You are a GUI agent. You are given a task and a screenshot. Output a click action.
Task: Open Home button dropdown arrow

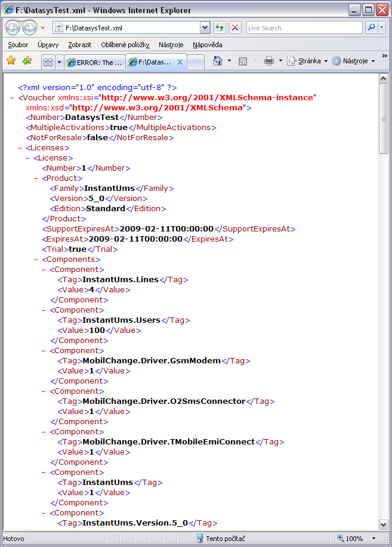click(x=229, y=61)
